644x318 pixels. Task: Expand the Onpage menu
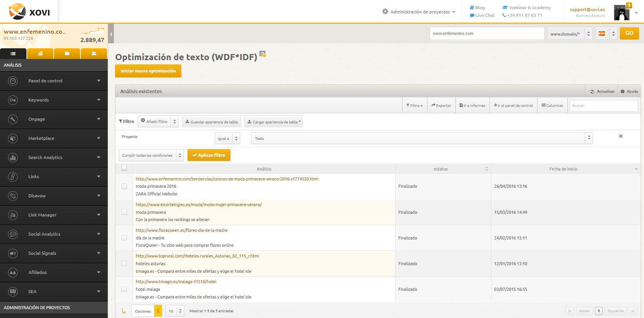coord(99,119)
